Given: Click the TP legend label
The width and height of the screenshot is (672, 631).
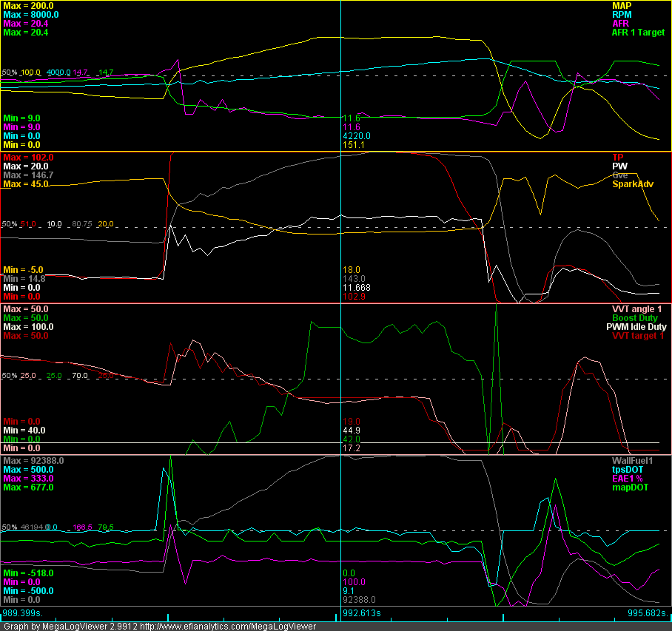Looking at the screenshot, I should click(617, 158).
